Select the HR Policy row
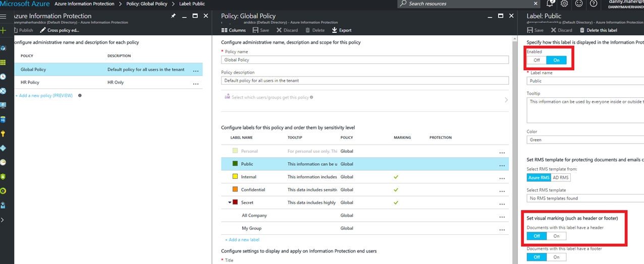Image resolution: width=644 pixels, height=264 pixels. (109, 82)
